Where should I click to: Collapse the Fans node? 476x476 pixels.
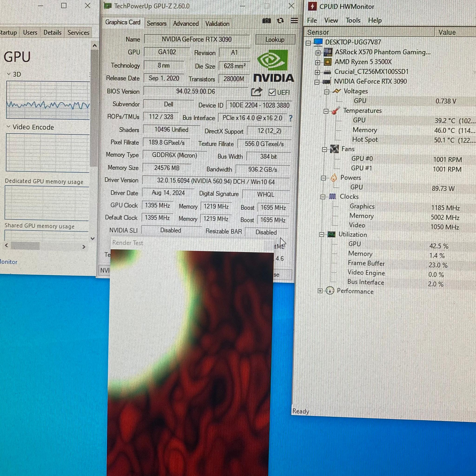tap(324, 149)
